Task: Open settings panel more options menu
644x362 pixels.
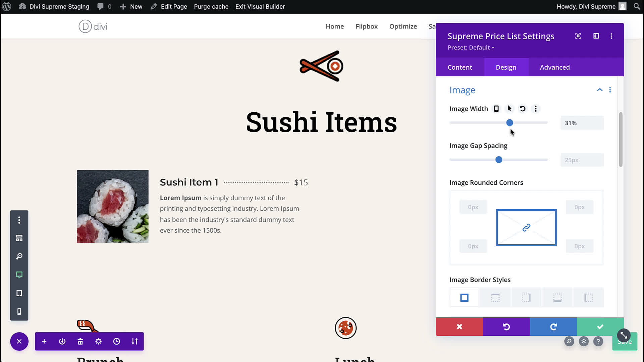Action: click(611, 36)
